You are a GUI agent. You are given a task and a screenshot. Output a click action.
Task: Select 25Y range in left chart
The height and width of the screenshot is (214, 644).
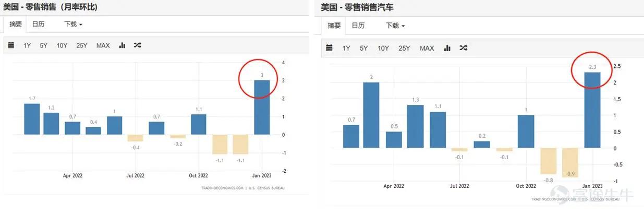(x=82, y=45)
